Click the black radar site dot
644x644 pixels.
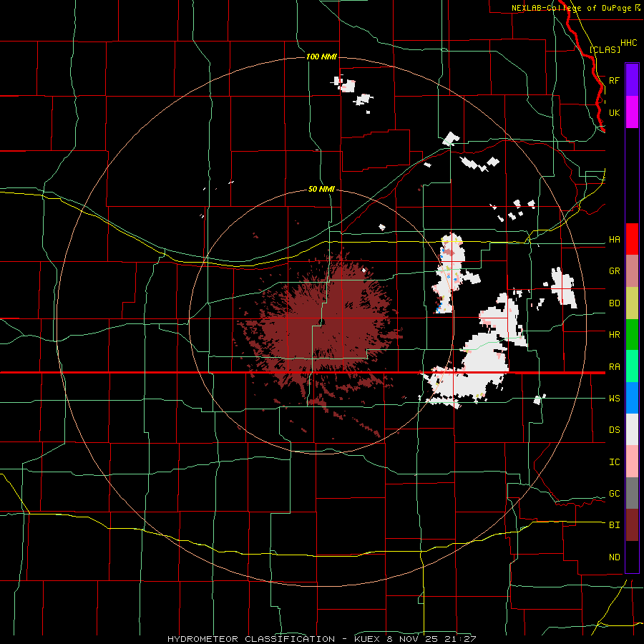[x=322, y=322]
